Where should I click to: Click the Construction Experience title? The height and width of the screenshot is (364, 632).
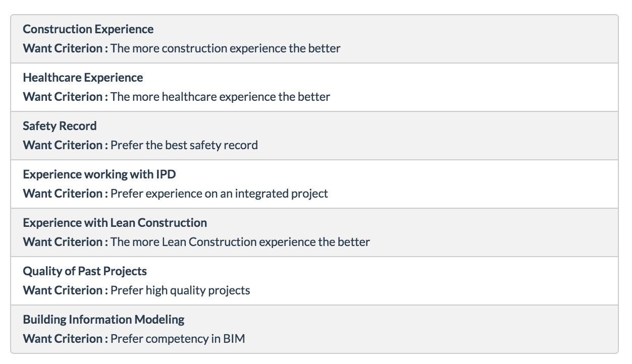coord(88,29)
